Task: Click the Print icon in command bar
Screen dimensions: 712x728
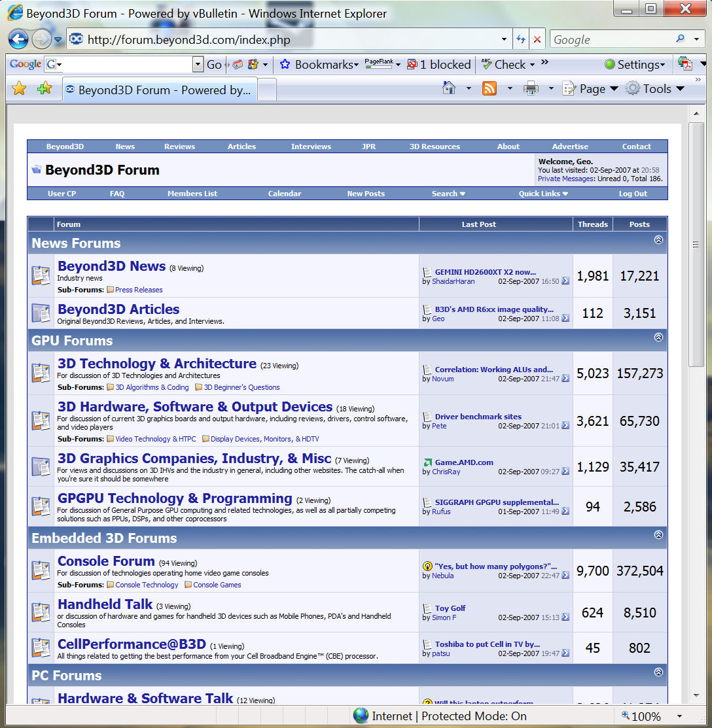Action: click(x=531, y=88)
